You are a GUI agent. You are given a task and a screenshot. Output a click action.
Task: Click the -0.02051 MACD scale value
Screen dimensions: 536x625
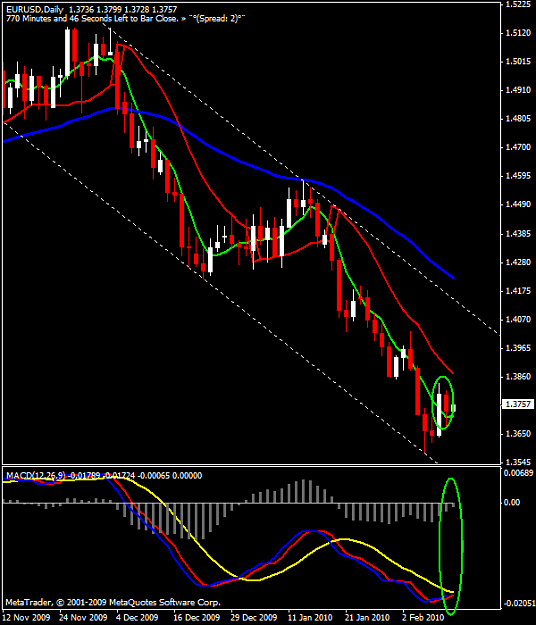click(x=519, y=603)
